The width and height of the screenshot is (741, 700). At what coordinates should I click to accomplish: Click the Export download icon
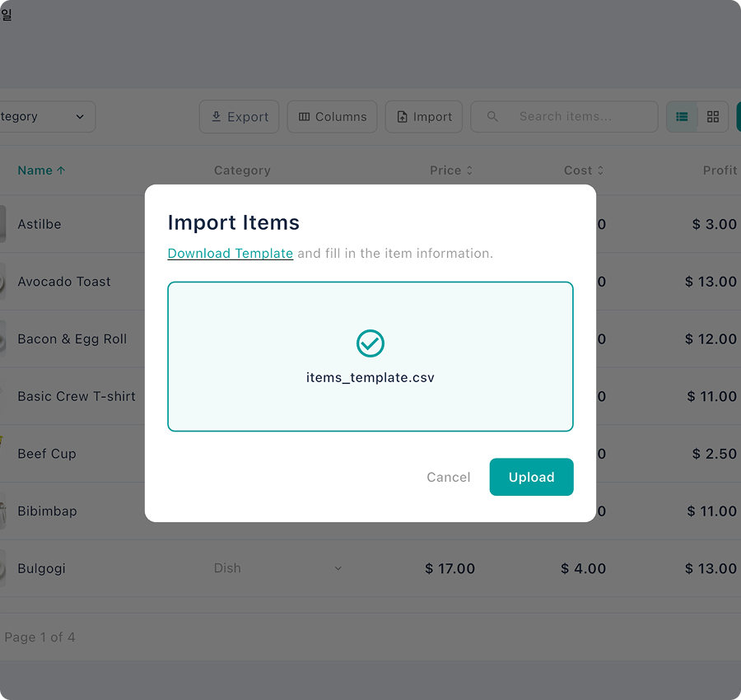(x=216, y=116)
